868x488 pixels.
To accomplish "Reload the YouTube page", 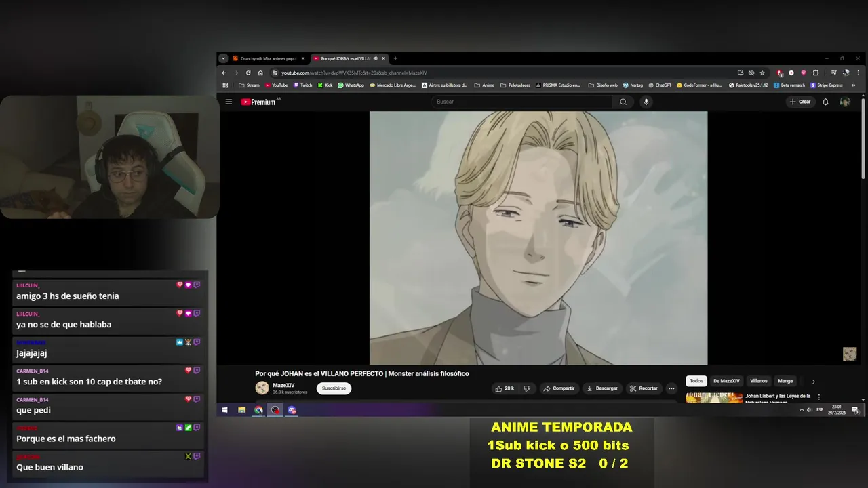I will coord(248,73).
